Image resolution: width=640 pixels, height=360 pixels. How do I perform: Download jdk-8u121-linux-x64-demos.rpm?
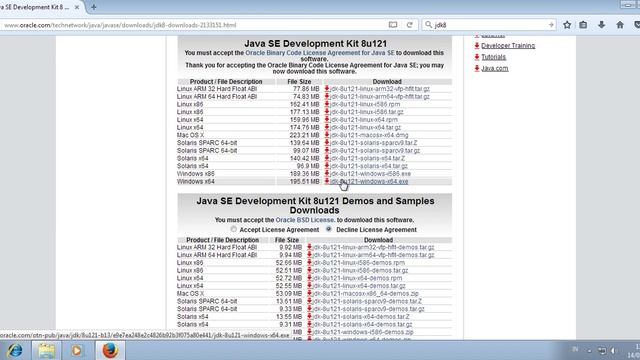click(x=358, y=278)
